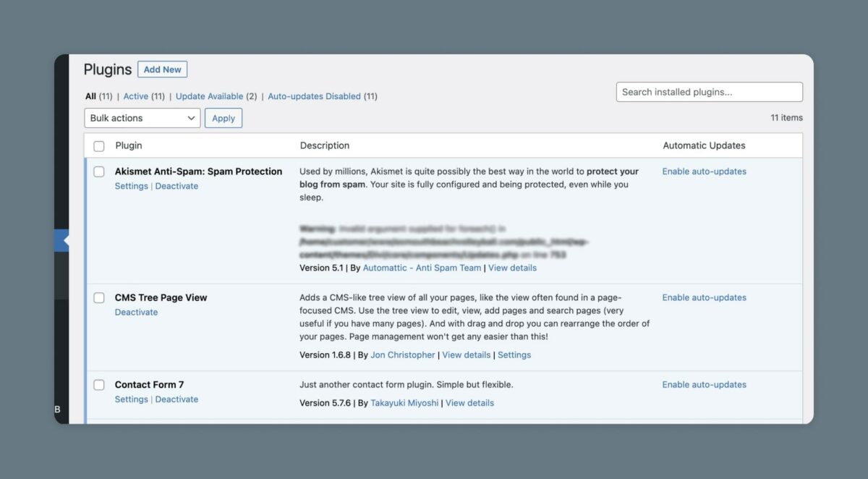The height and width of the screenshot is (479, 868).
Task: Deactivate CMS Tree Page View
Action: 136,312
